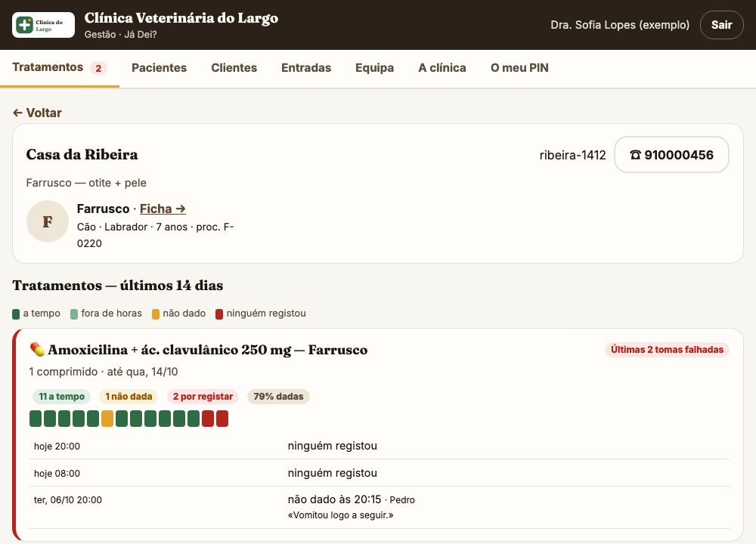This screenshot has height=544, width=756.
Task: Click the '2 por registar' badge
Action: point(203,397)
